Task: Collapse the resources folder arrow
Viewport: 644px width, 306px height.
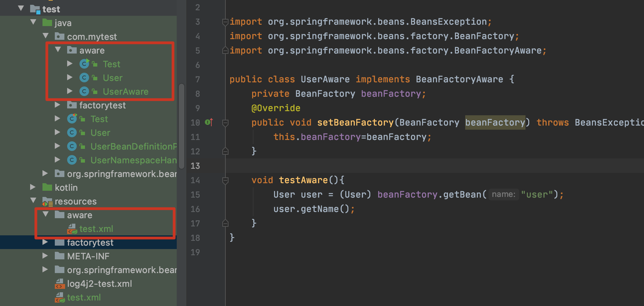Action: click(33, 200)
